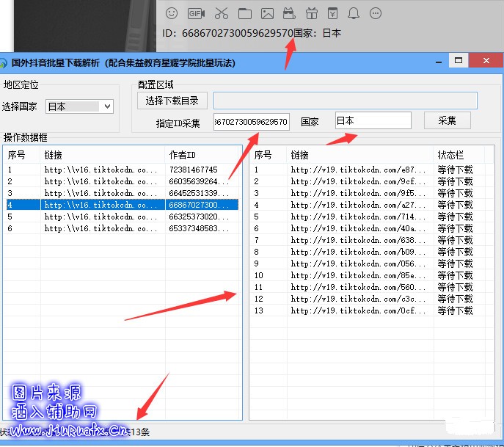Open the emoji picker in chat toolbar
The image size is (504, 447).
coord(172,13)
